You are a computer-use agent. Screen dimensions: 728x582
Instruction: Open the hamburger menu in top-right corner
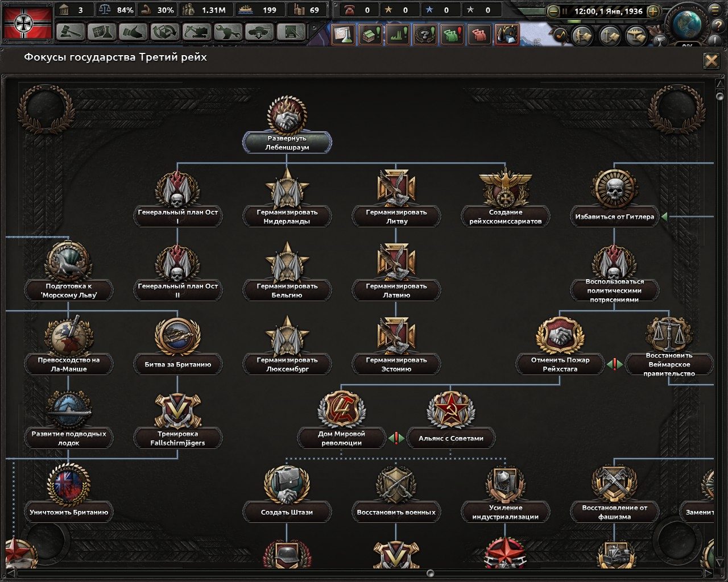point(714,11)
